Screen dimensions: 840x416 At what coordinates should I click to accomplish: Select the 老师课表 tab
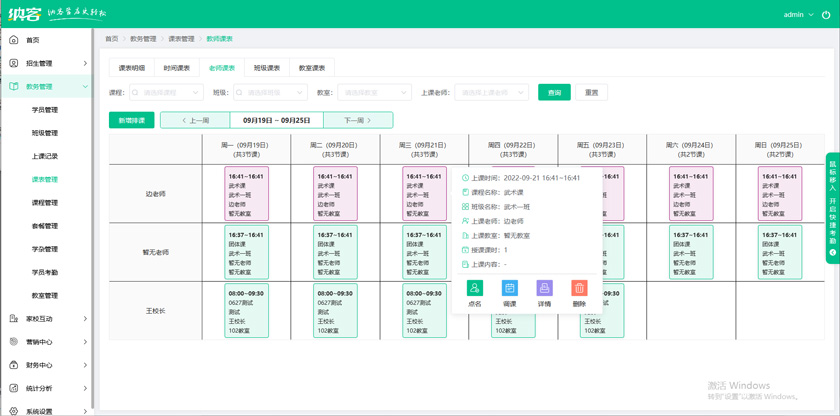tap(222, 68)
